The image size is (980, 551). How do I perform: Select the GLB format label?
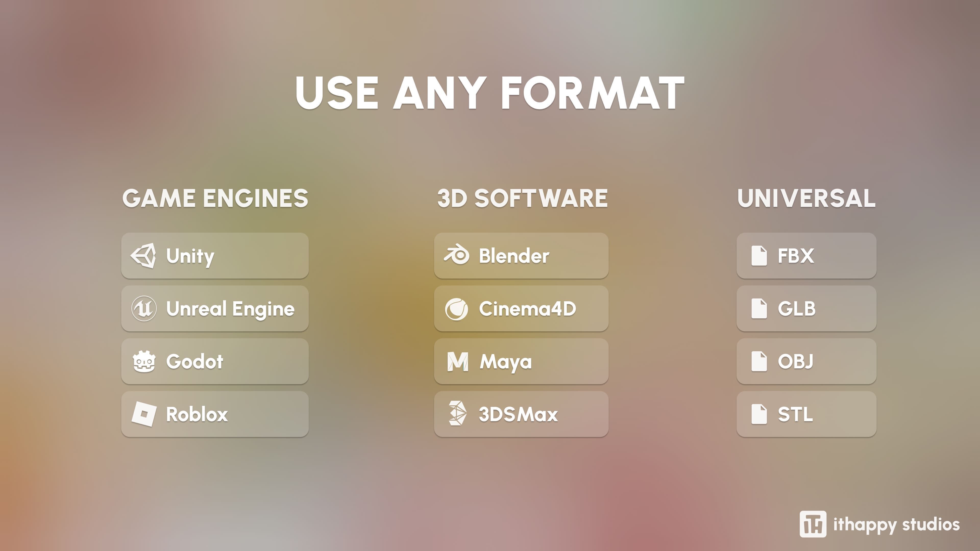click(796, 308)
